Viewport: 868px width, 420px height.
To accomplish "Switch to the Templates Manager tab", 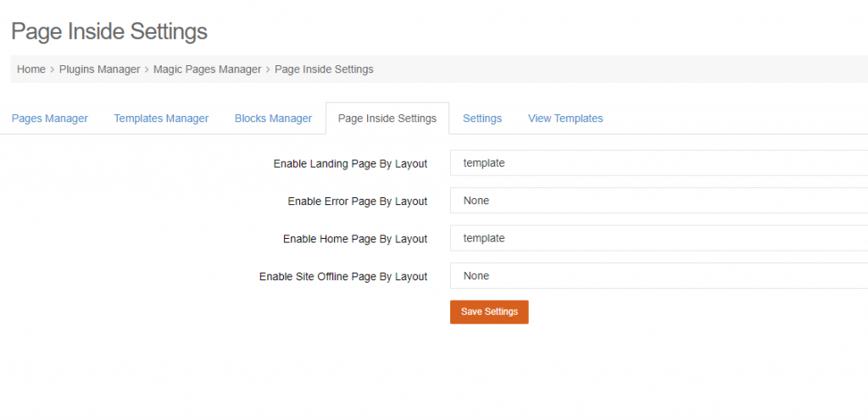I will coord(161,119).
